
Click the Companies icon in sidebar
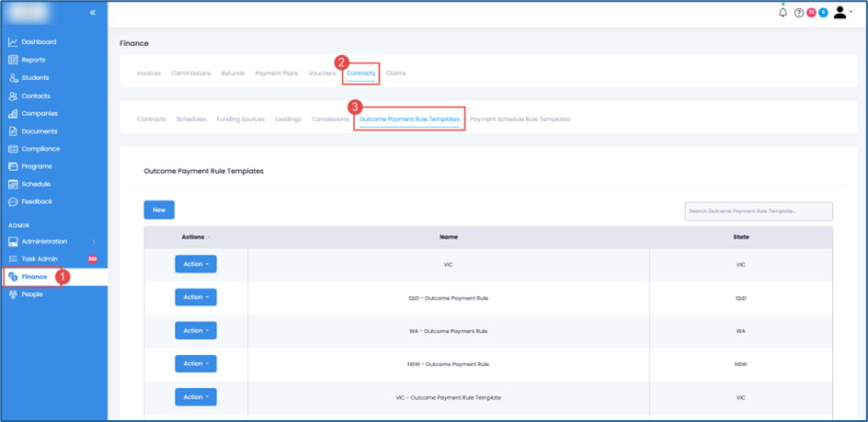(13, 114)
